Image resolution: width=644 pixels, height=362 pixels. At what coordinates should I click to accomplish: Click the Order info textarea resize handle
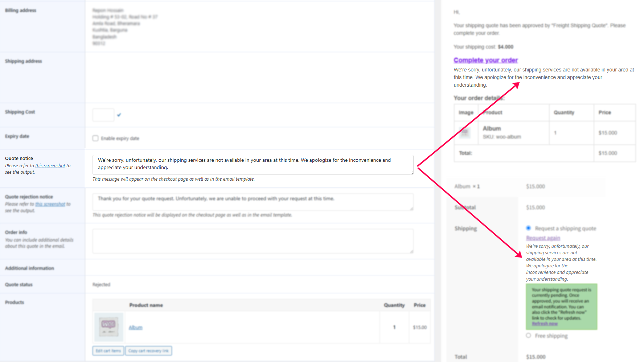click(x=411, y=251)
